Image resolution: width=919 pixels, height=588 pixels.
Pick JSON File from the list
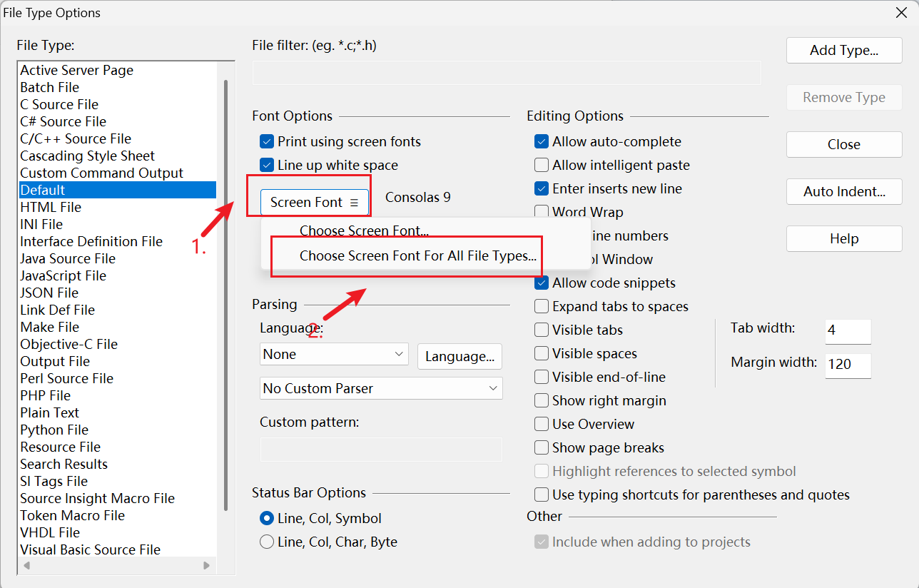coord(49,293)
